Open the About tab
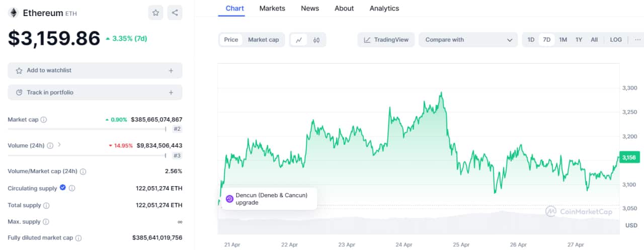Image resolution: width=644 pixels, height=250 pixels. pos(344,9)
